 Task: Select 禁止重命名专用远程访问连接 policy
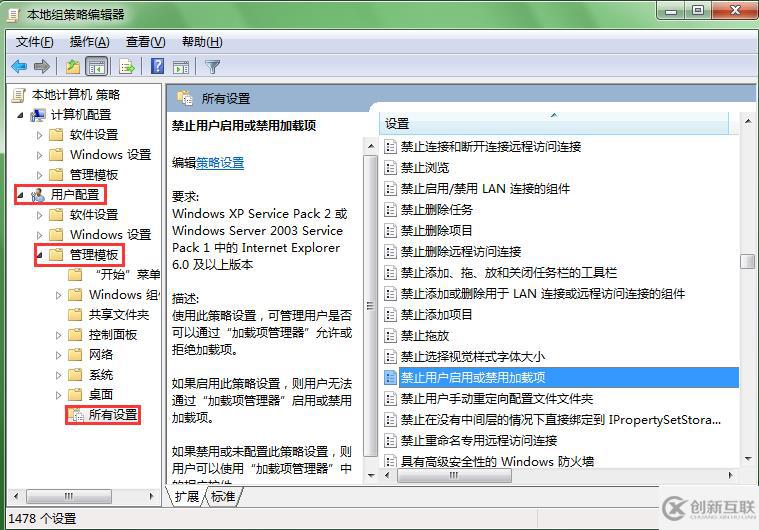(x=479, y=440)
